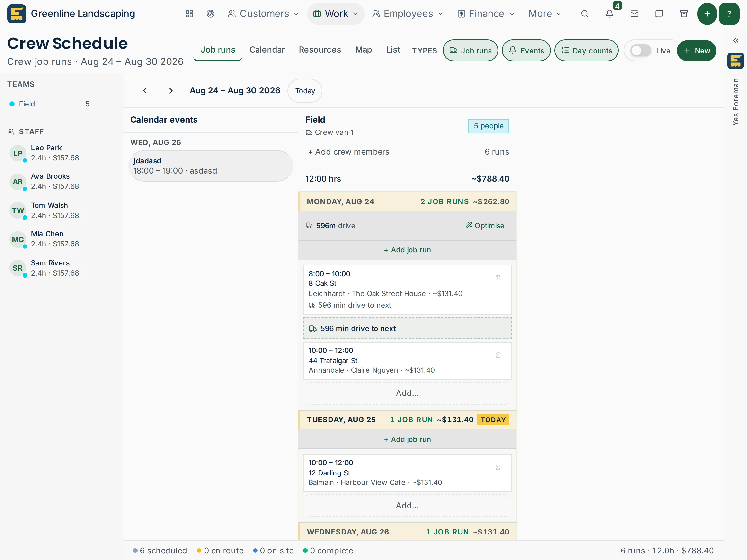Toggle Day counts type filter
Screen dimensions: 747x560
(x=586, y=51)
